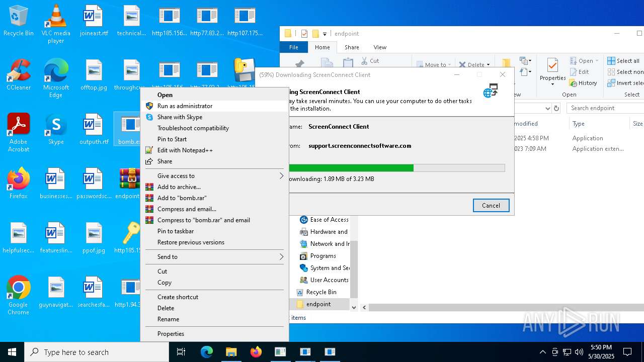
Task: Click Edit in the Explorer Open group
Action: (x=580, y=72)
